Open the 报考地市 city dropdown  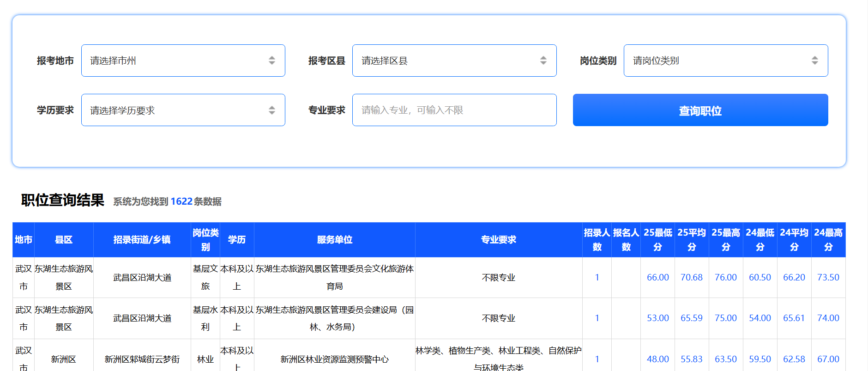click(183, 61)
